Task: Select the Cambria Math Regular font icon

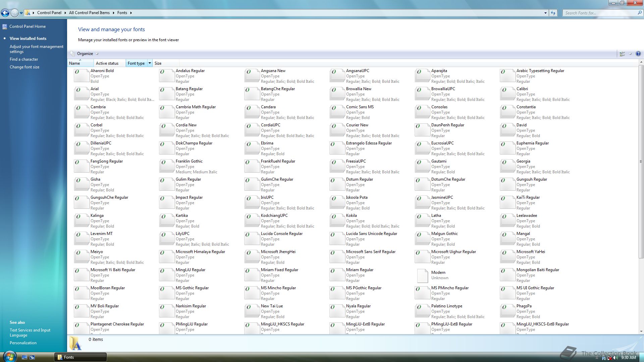Action: click(167, 112)
